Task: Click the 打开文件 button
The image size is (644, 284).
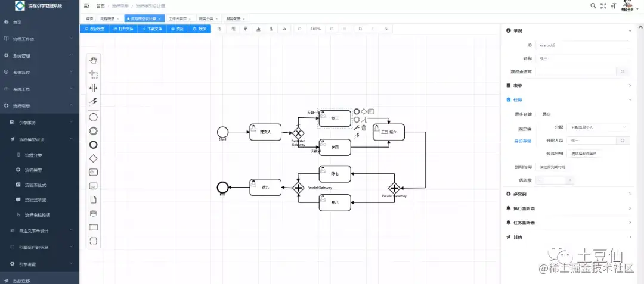Action: [x=123, y=29]
